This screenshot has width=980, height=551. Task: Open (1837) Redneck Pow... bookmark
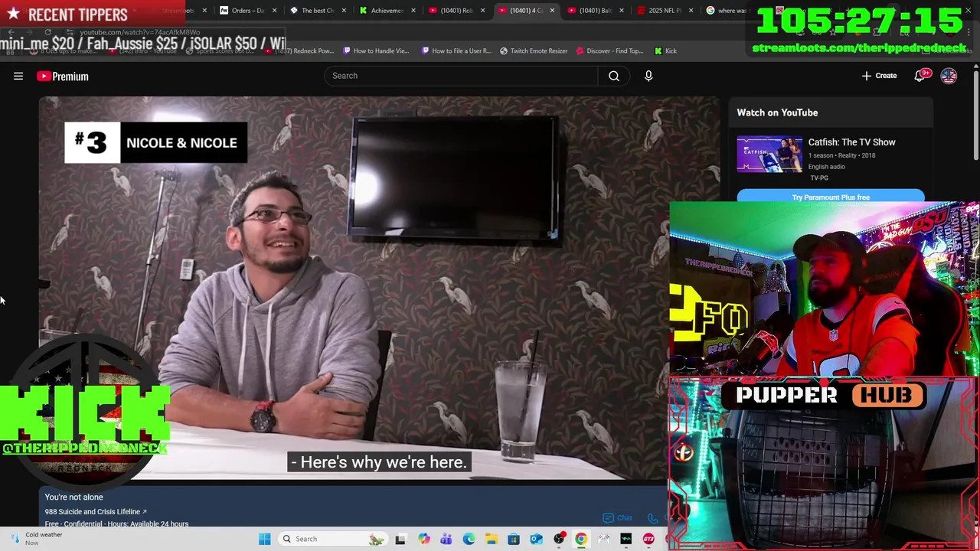pyautogui.click(x=300, y=51)
